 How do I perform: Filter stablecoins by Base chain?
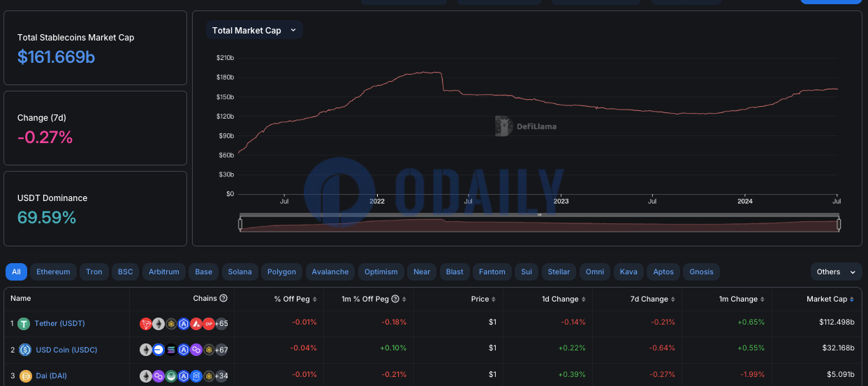pyautogui.click(x=203, y=272)
